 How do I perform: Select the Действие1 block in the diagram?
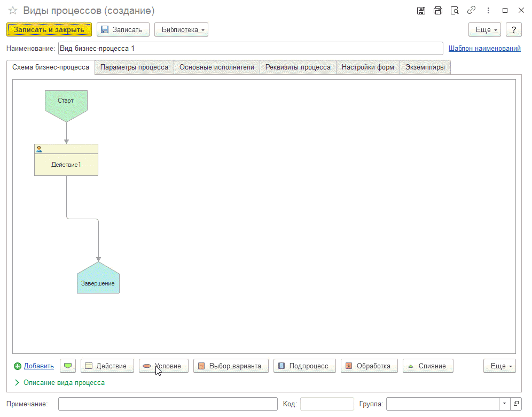click(x=66, y=160)
